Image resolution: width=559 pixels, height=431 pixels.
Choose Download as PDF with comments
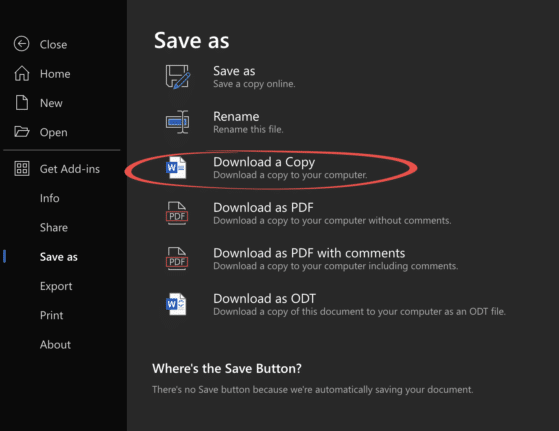[309, 253]
